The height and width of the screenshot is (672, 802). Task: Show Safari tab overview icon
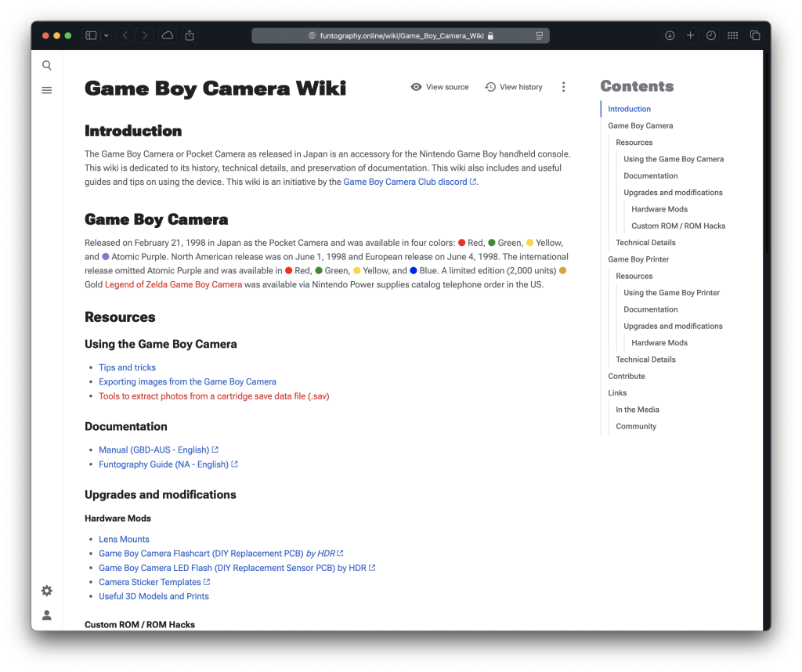point(755,36)
